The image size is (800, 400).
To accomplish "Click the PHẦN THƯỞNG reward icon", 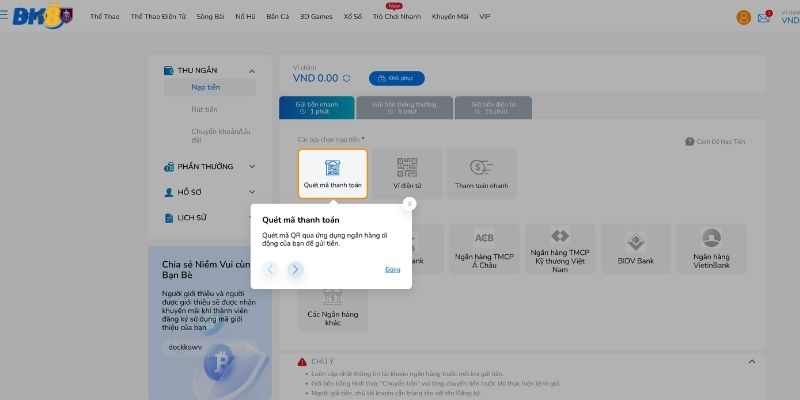I will click(169, 167).
